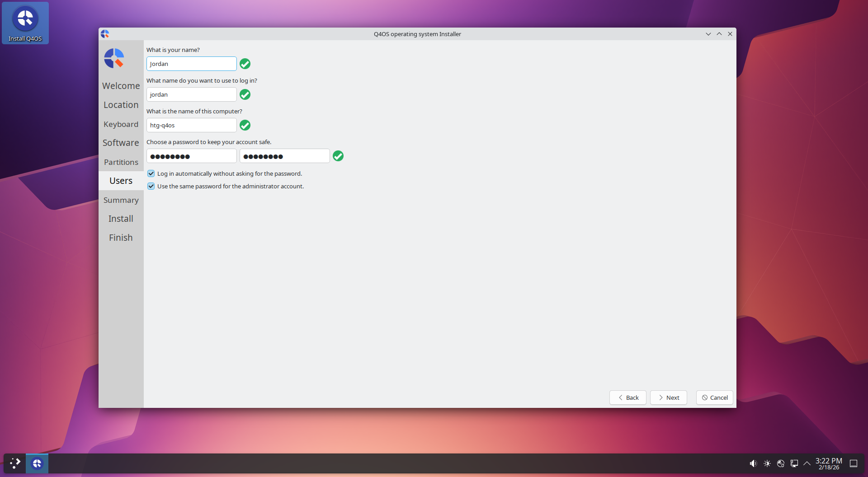Click the network globe tray icon
The width and height of the screenshot is (868, 477).
[x=781, y=463]
